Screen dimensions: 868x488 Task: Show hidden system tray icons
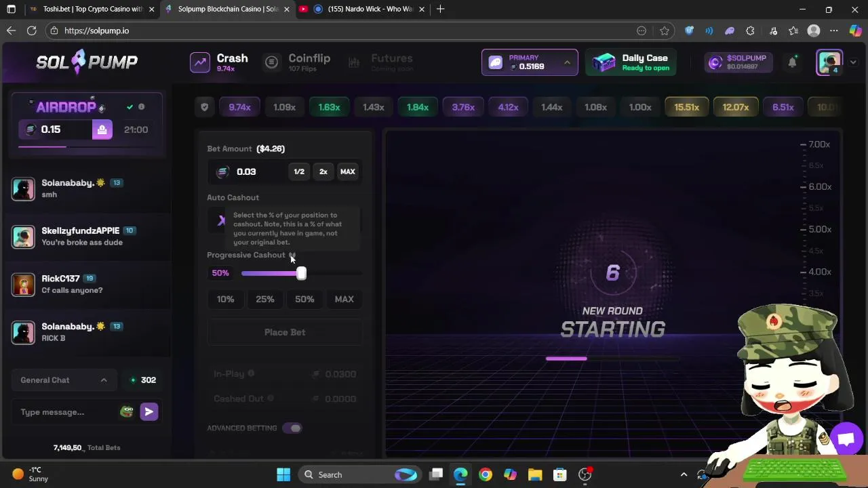pos(684,474)
